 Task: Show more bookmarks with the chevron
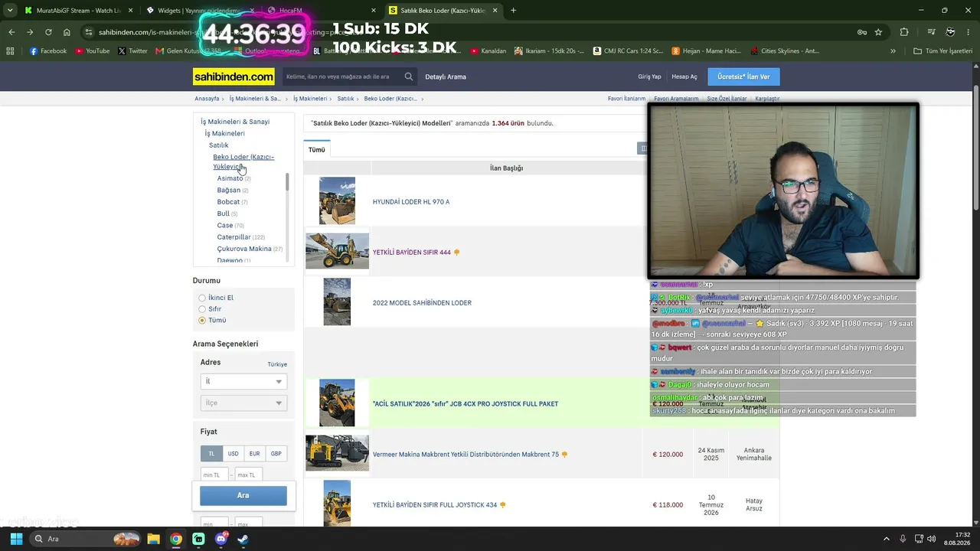893,51
